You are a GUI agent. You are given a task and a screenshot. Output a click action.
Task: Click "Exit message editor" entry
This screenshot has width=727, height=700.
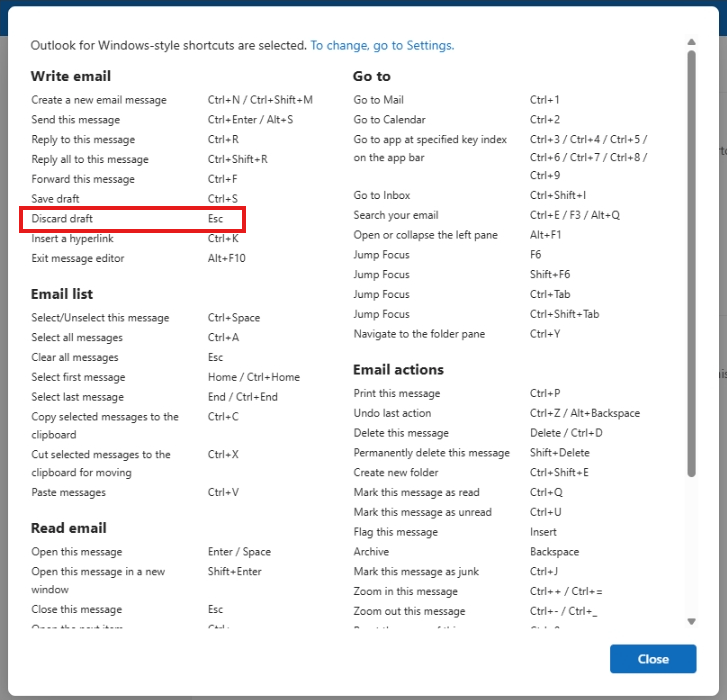pos(77,258)
